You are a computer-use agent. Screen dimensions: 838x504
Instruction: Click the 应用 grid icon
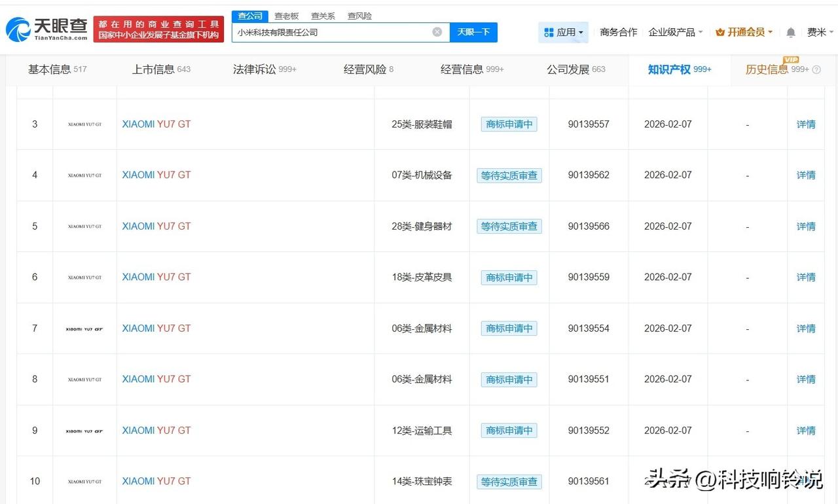pos(549,32)
